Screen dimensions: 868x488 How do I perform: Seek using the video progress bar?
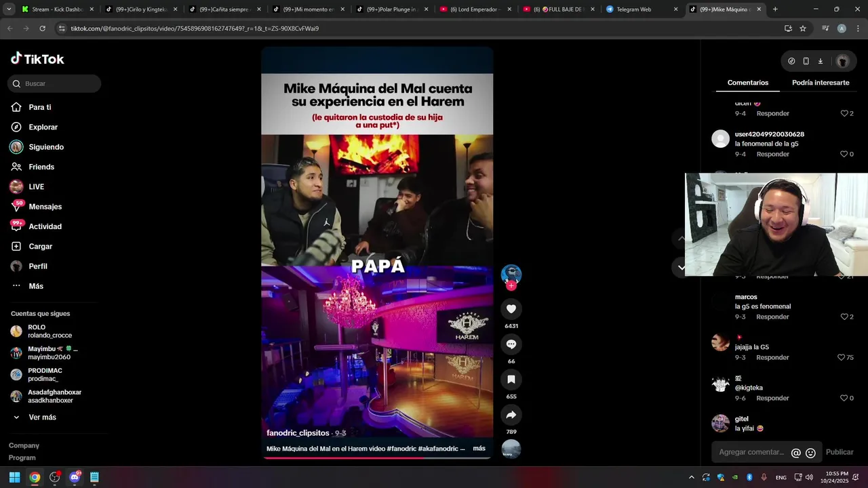(377, 457)
